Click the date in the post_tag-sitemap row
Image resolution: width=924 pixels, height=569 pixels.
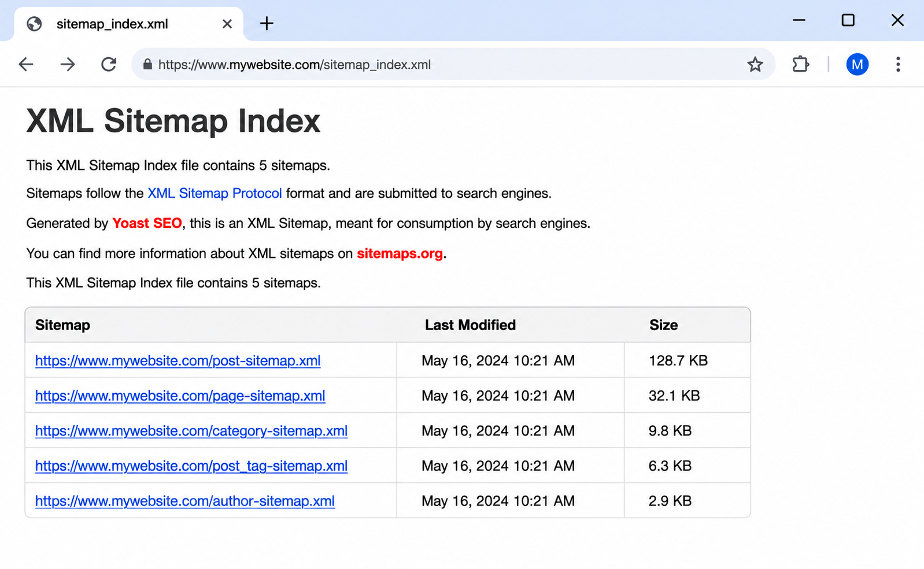pyautogui.click(x=498, y=466)
